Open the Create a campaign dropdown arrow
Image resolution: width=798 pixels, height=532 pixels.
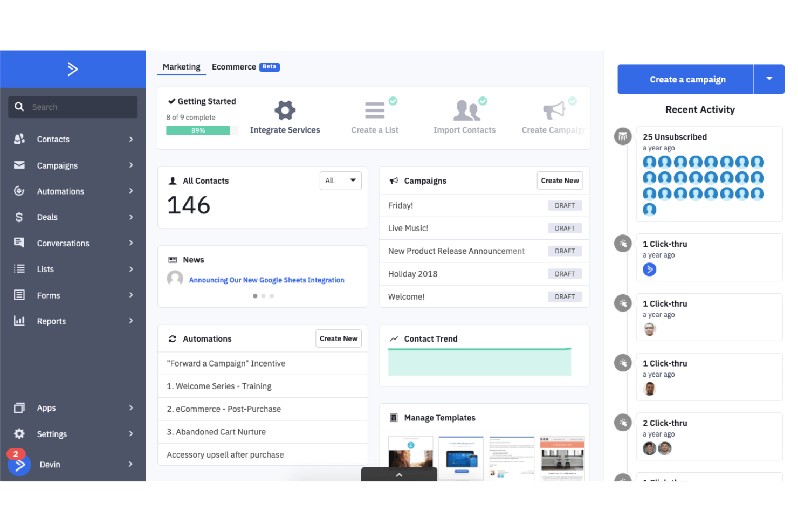(x=769, y=79)
